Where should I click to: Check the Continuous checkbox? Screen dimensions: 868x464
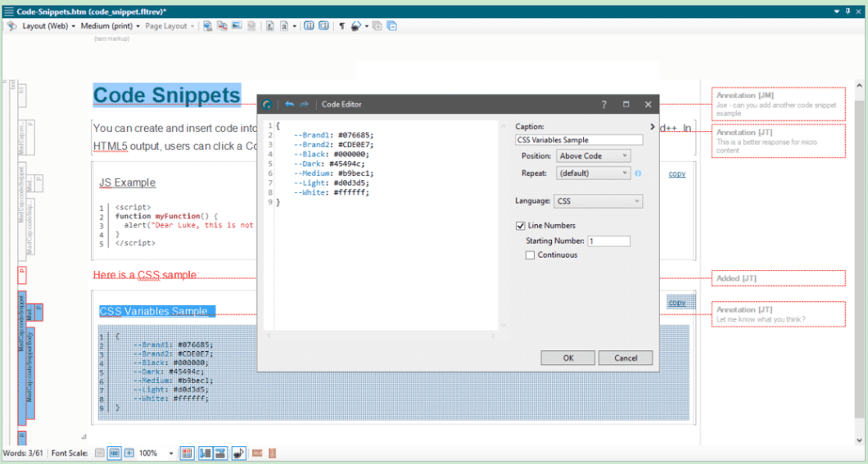(x=530, y=255)
